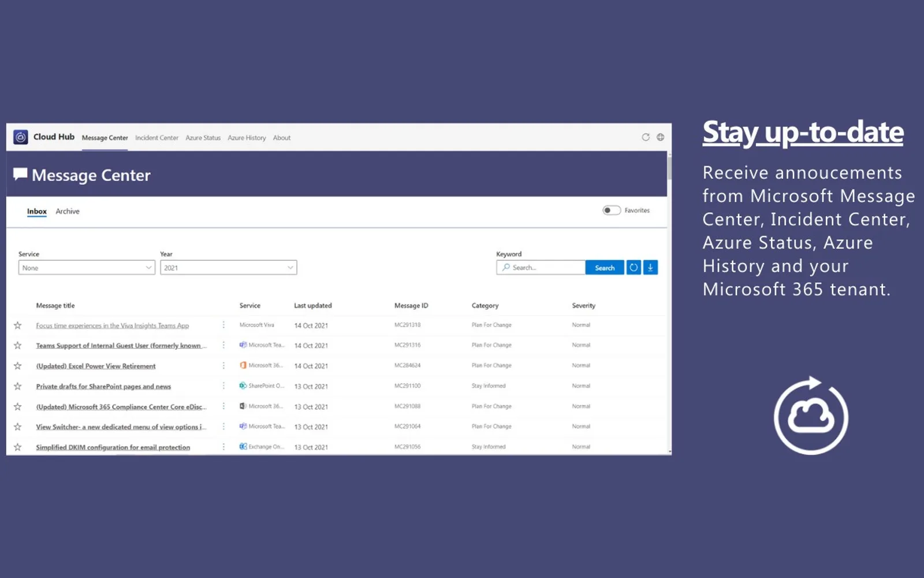Click the Cloud Hub app logo icon
Image resolution: width=924 pixels, height=578 pixels.
pyautogui.click(x=21, y=137)
